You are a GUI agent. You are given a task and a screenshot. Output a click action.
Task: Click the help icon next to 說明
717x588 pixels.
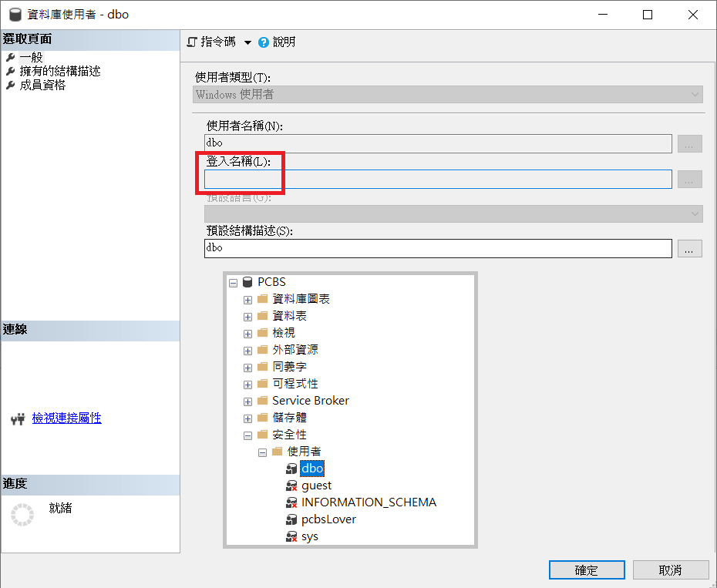[x=264, y=42]
